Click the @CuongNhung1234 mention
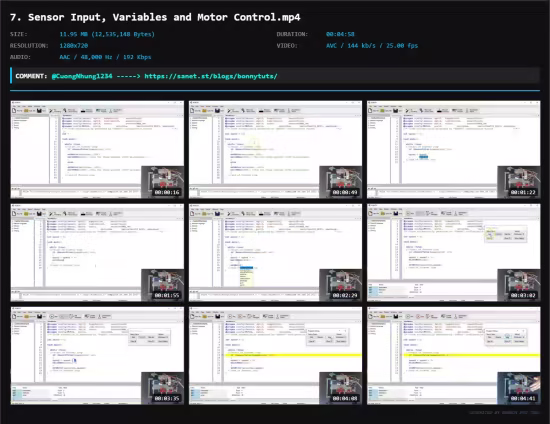This screenshot has width=550, height=424. [x=82, y=76]
